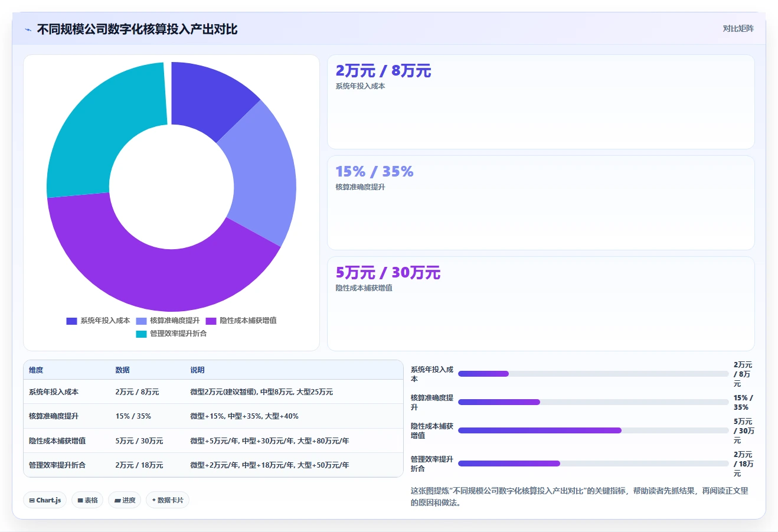Open the 15% / 35% data card
This screenshot has height=532, width=778.
tap(541, 203)
